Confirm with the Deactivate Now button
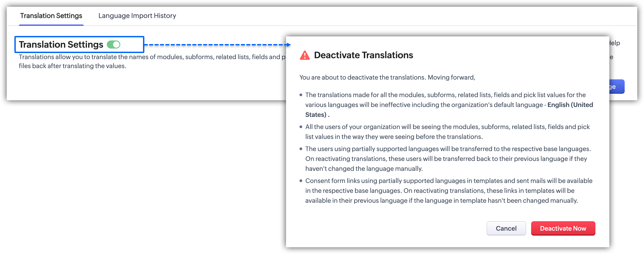The image size is (644, 254). pyautogui.click(x=563, y=228)
